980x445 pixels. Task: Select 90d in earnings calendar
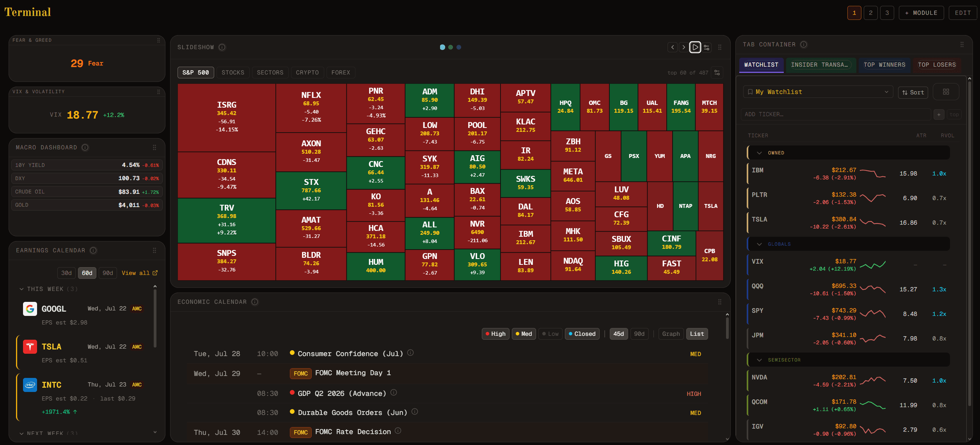[108, 273]
